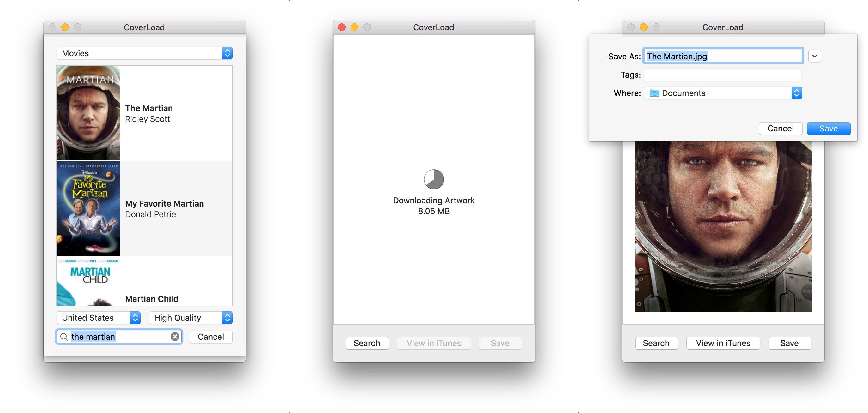Minimize the left CoverLoad search window

(65, 27)
